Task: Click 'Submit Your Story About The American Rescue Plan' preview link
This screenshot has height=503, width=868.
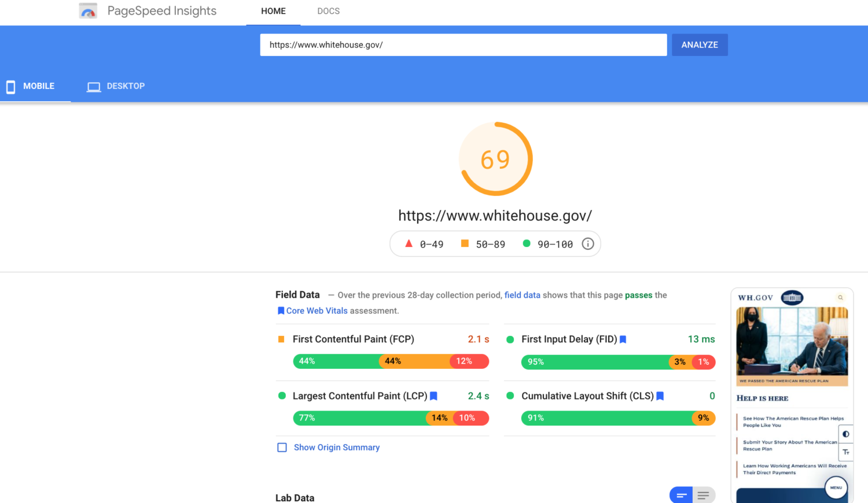Action: coord(790,445)
